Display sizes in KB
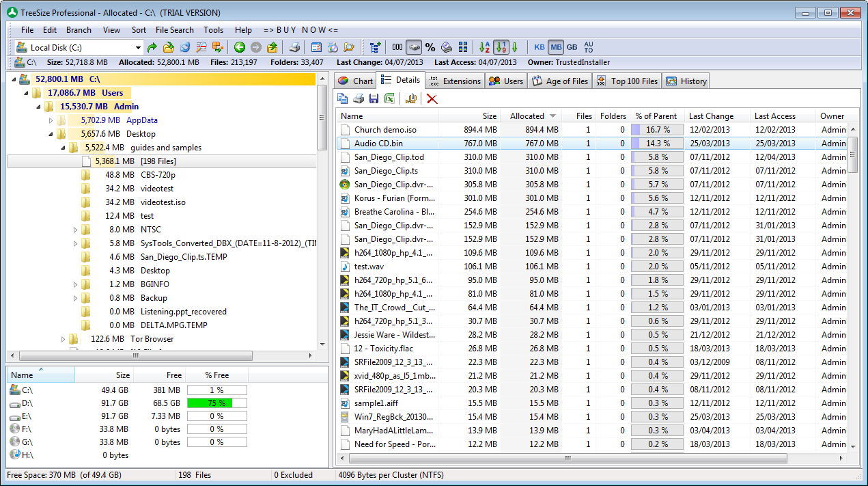This screenshot has height=486, width=868. coord(540,46)
